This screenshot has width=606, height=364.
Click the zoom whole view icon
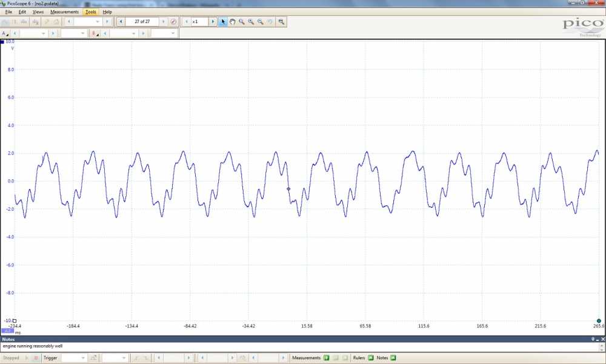point(281,21)
